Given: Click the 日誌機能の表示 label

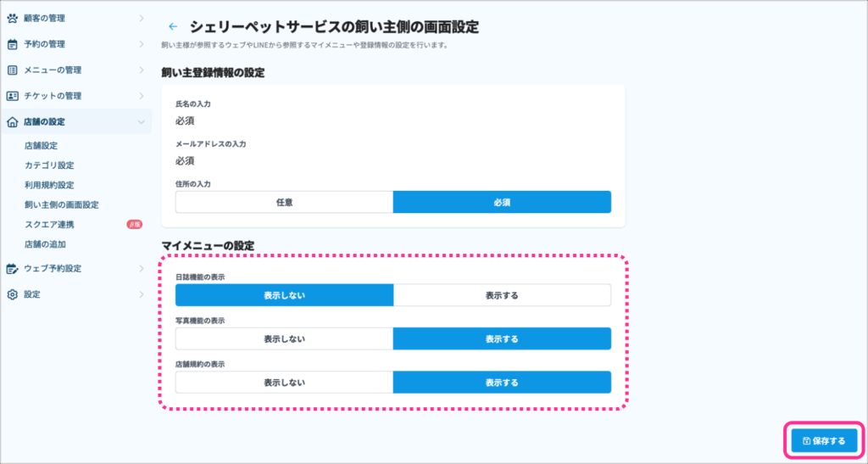Looking at the screenshot, I should tap(200, 277).
